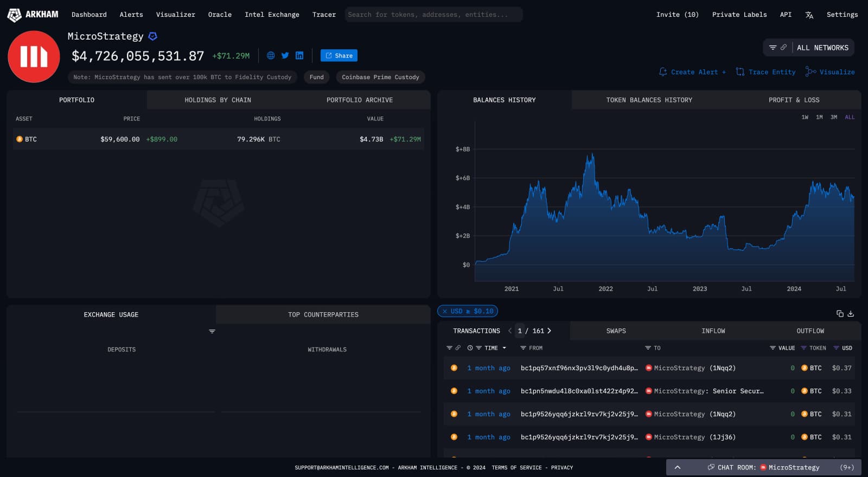Click the Fund tag

point(316,78)
